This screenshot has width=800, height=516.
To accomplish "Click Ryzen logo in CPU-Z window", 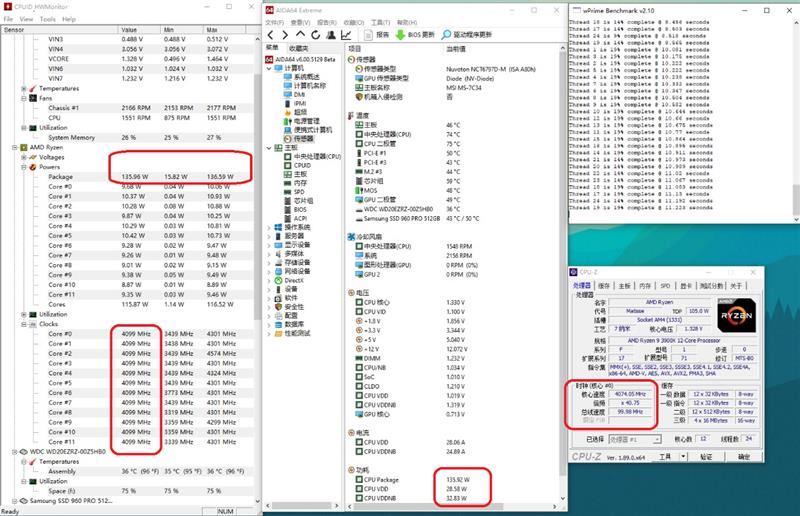I will click(x=736, y=315).
